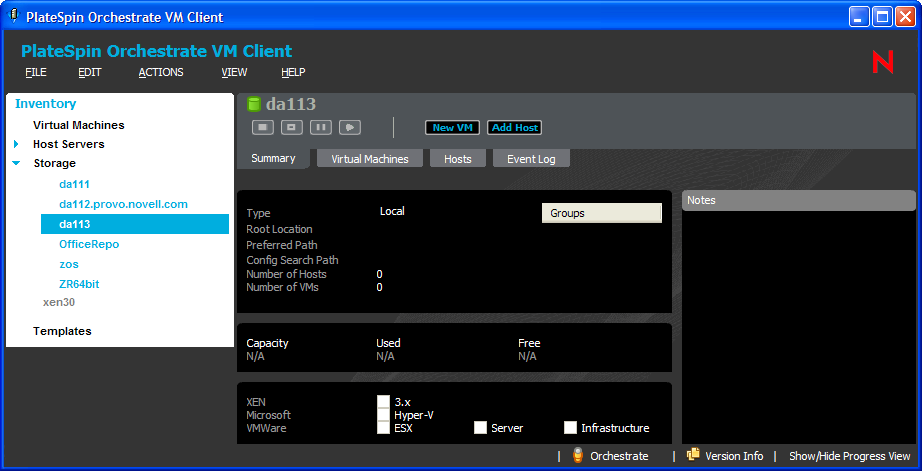Select da112.provo.novell.com repository

click(123, 204)
